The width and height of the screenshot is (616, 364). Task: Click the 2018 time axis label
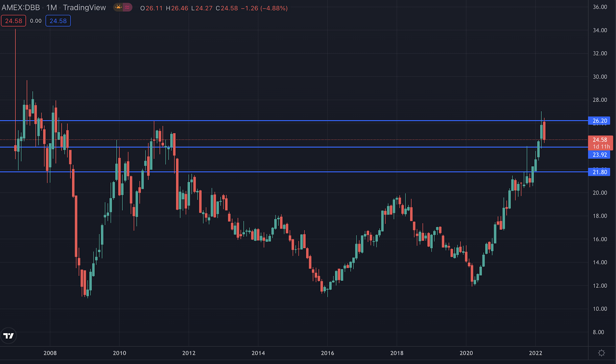pos(397,353)
